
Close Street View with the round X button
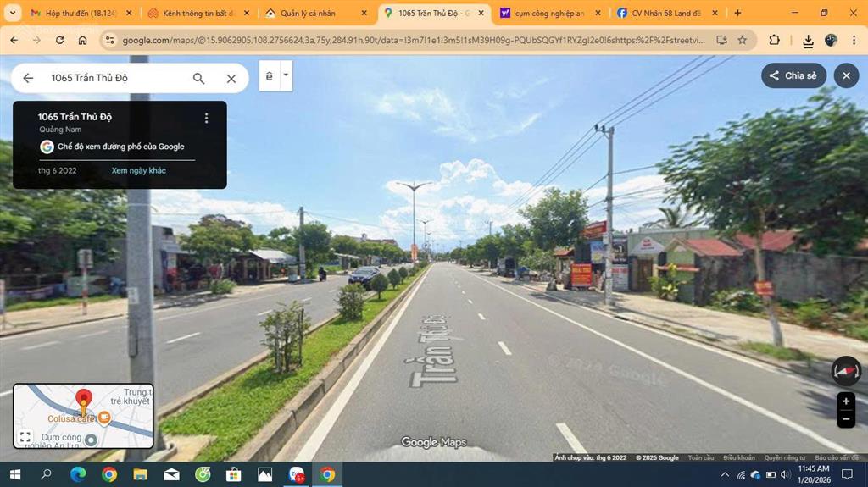click(x=846, y=76)
